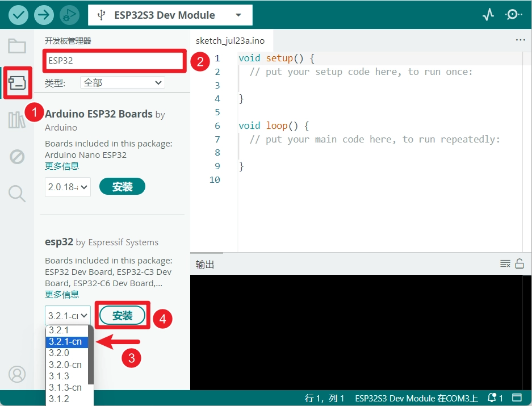Open Arduino ESP32 Boards version dropdown

[68, 187]
